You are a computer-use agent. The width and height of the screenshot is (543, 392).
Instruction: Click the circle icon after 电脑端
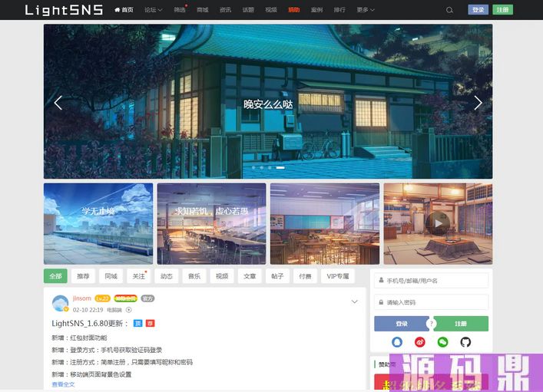click(x=129, y=310)
